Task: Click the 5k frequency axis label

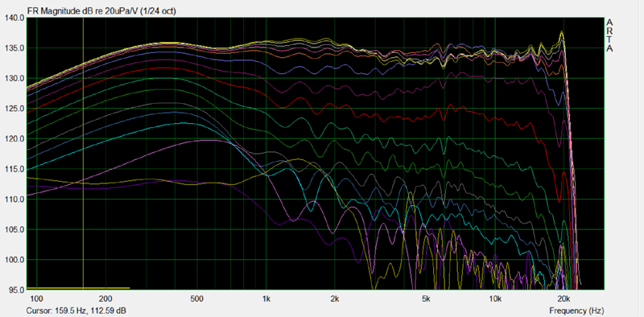Action: click(x=427, y=298)
